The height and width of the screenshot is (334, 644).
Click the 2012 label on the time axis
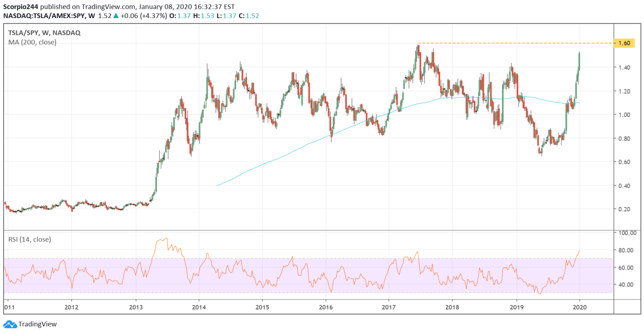71,308
